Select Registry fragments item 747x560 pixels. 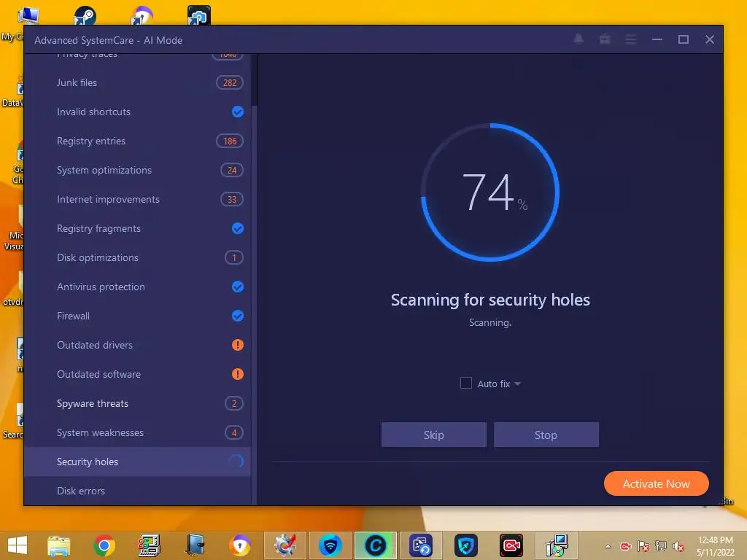137,228
